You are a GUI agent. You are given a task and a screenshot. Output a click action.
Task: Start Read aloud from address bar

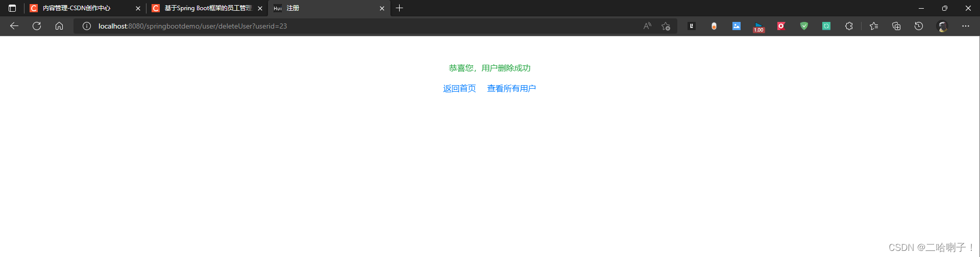tap(647, 26)
